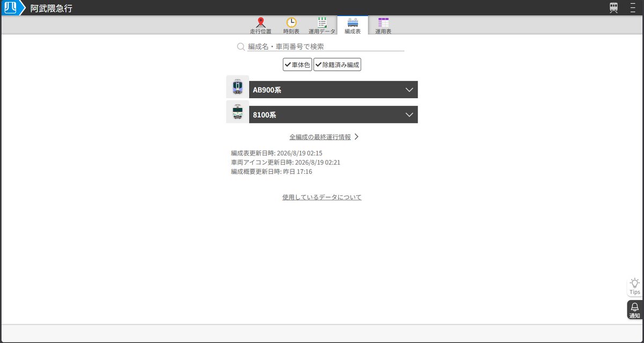
Task: Open the 通知 bell notifications button
Action: tap(635, 310)
